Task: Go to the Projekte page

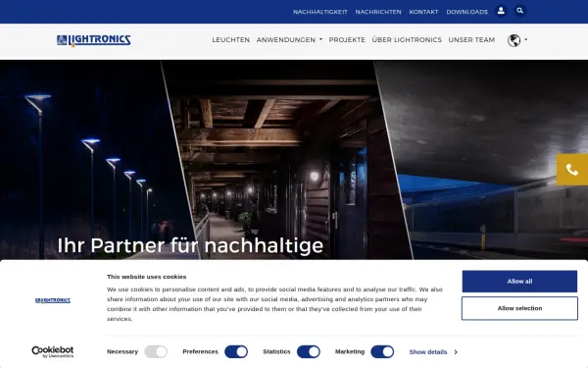Action: click(347, 40)
